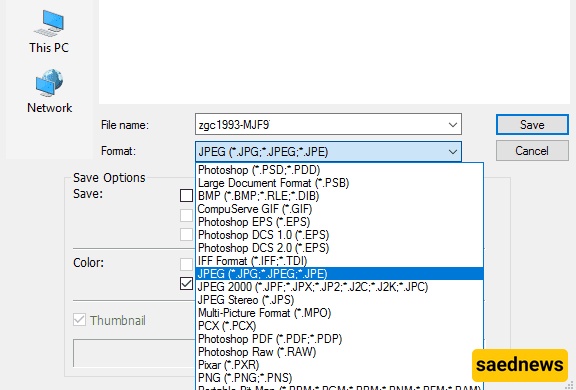The image size is (576, 390).
Task: Open the Network location icon
Action: click(49, 91)
